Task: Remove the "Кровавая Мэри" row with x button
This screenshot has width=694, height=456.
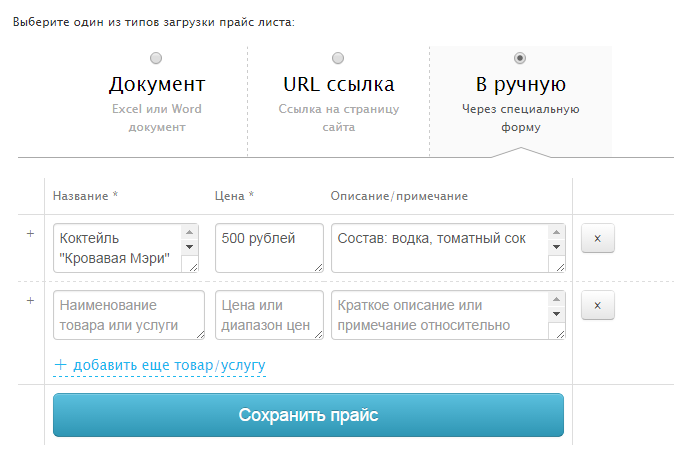Action: [x=597, y=239]
